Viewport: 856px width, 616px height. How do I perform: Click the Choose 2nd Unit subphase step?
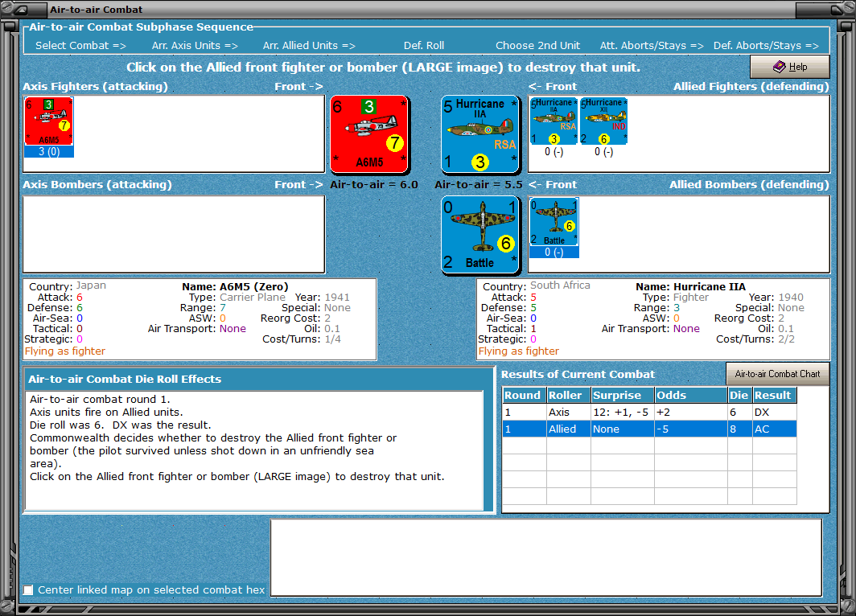(537, 46)
